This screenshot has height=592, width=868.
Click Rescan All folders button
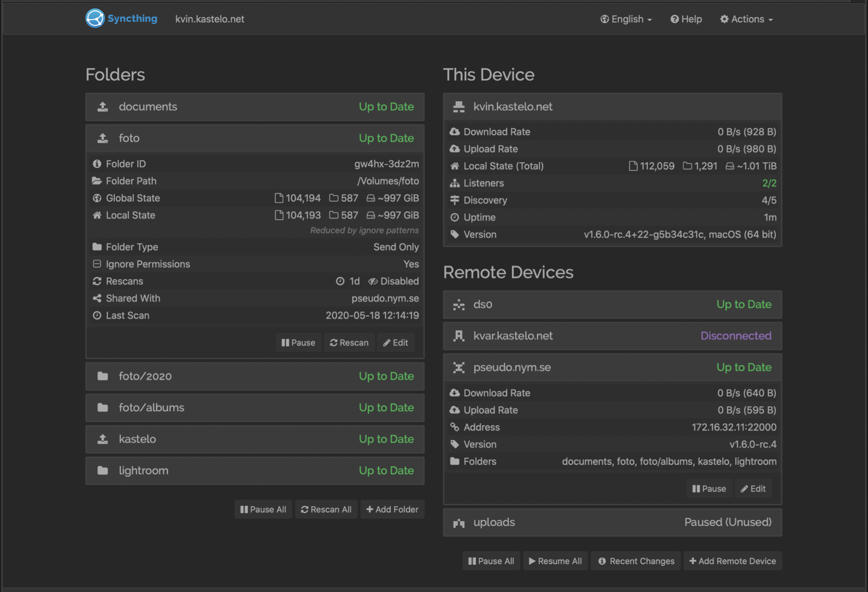pyautogui.click(x=326, y=509)
